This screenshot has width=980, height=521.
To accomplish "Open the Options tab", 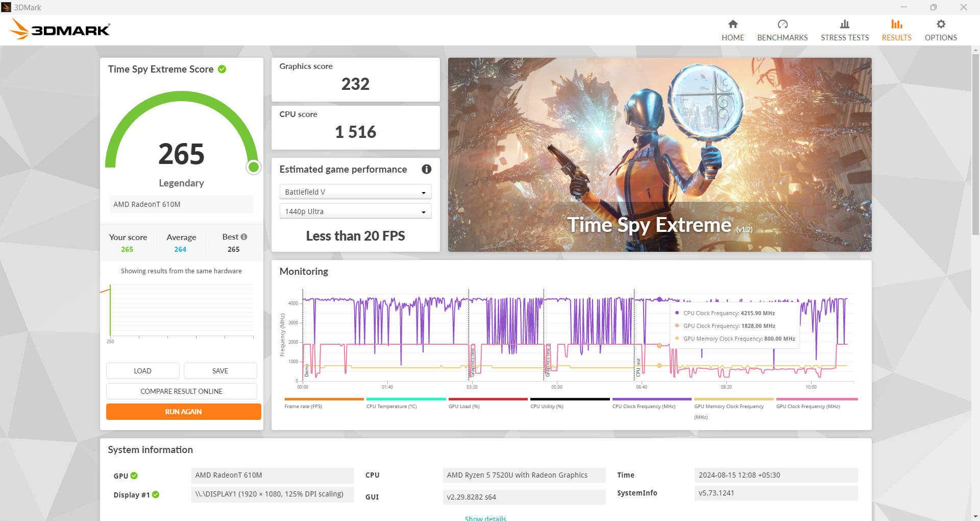I will click(x=940, y=30).
